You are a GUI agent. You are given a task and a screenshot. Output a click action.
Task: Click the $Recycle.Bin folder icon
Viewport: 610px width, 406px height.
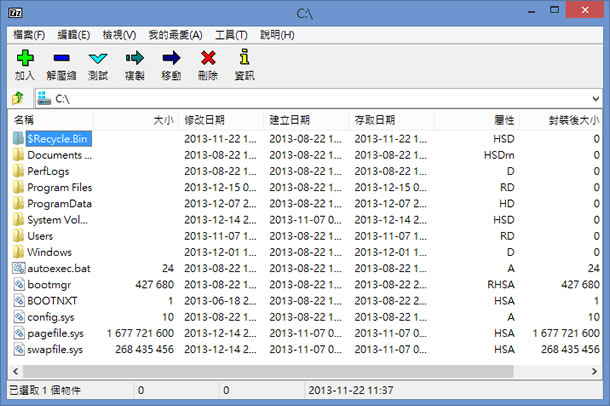[18, 138]
